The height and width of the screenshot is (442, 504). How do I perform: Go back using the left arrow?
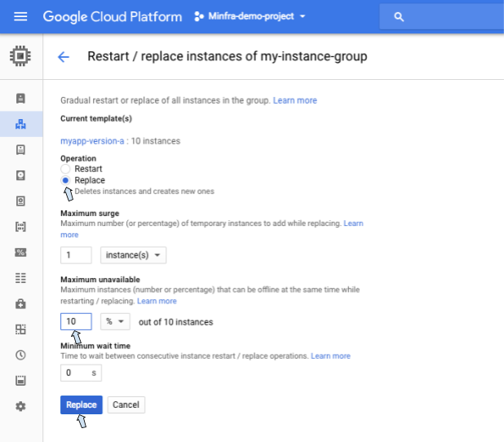click(63, 56)
